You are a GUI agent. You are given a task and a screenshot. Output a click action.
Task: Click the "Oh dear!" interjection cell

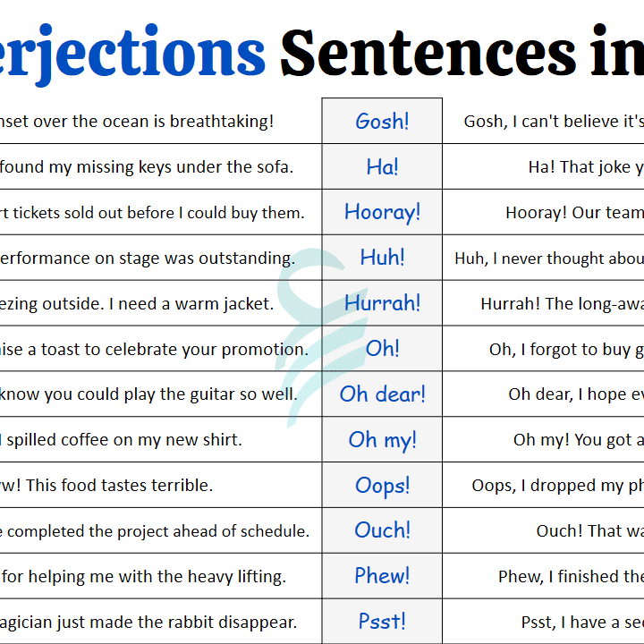coord(382,394)
